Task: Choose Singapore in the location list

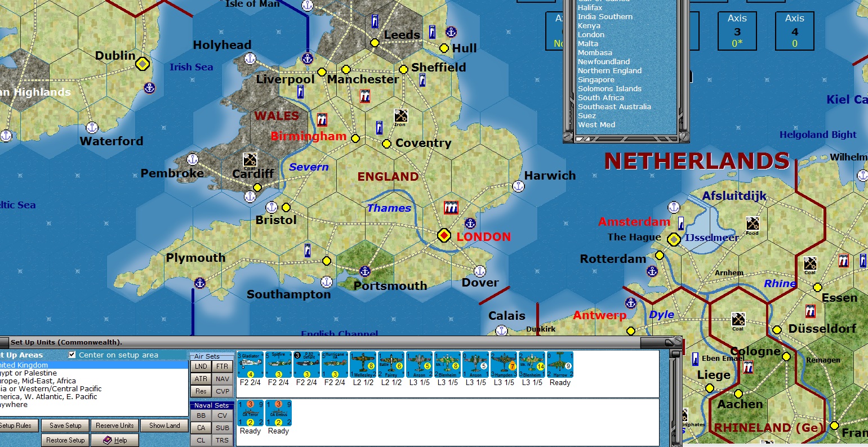Action: coord(596,79)
